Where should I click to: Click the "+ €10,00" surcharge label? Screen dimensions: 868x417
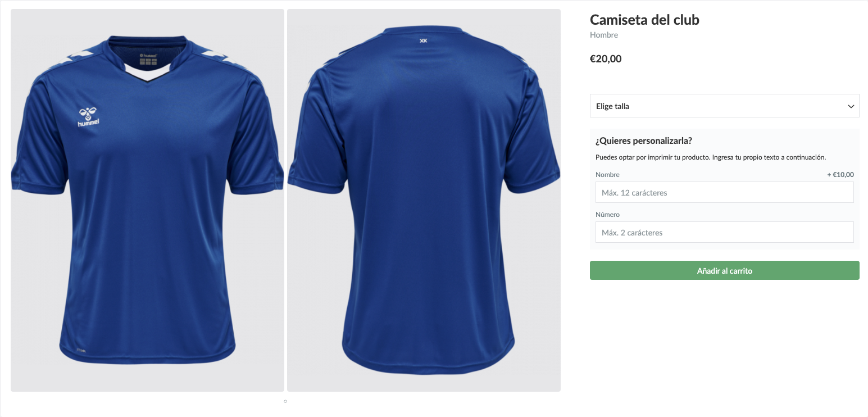[840, 175]
